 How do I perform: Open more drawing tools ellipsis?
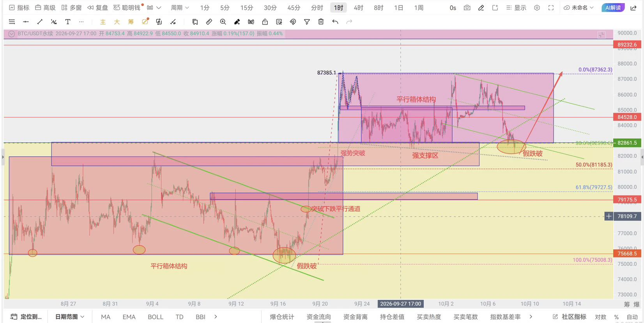tap(81, 22)
